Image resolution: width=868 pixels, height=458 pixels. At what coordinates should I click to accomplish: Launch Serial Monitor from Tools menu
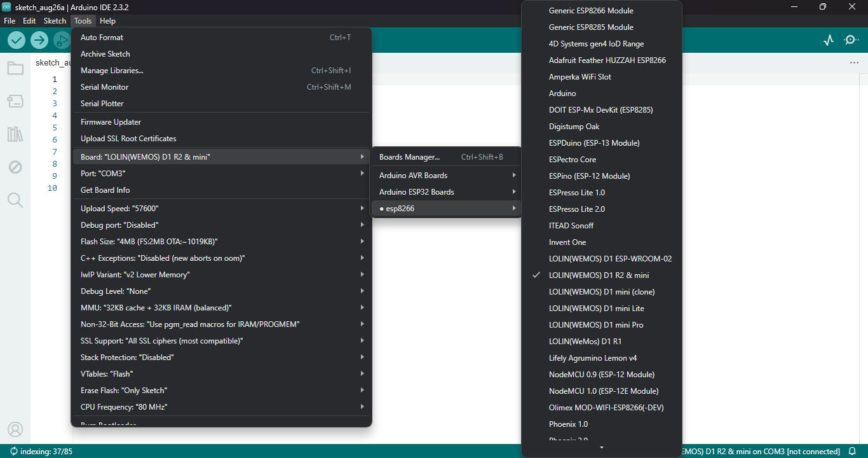221,87
